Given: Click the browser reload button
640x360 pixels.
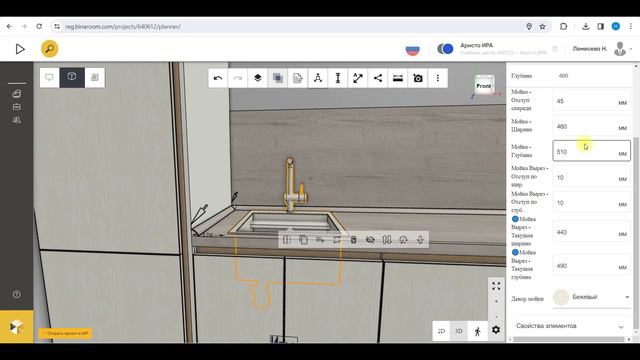Looking at the screenshot, I should [x=39, y=27].
